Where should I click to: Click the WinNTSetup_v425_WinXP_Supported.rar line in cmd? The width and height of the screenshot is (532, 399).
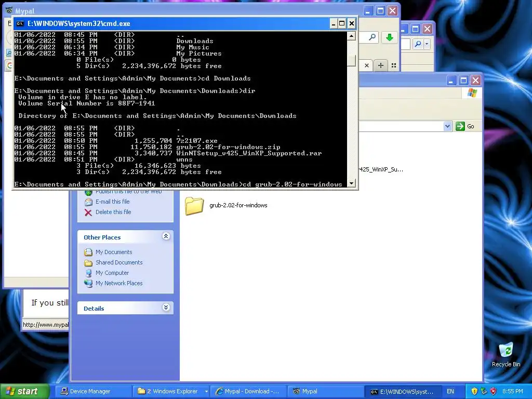click(x=168, y=153)
